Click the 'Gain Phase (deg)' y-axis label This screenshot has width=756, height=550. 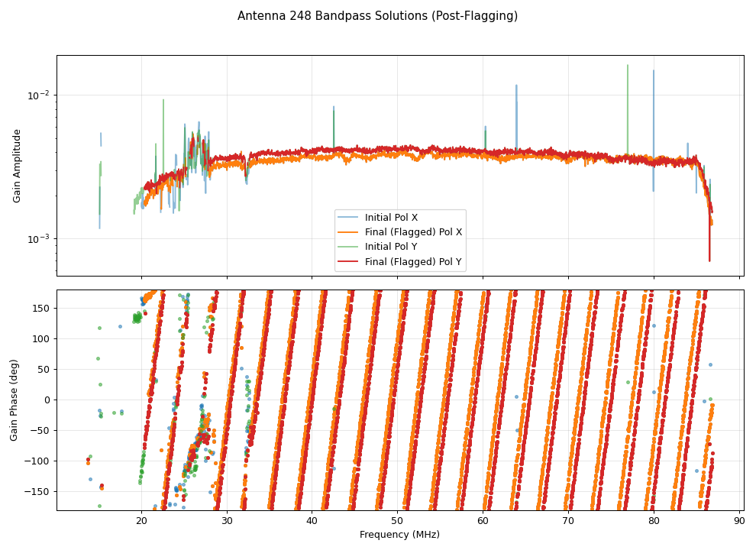coord(14,400)
